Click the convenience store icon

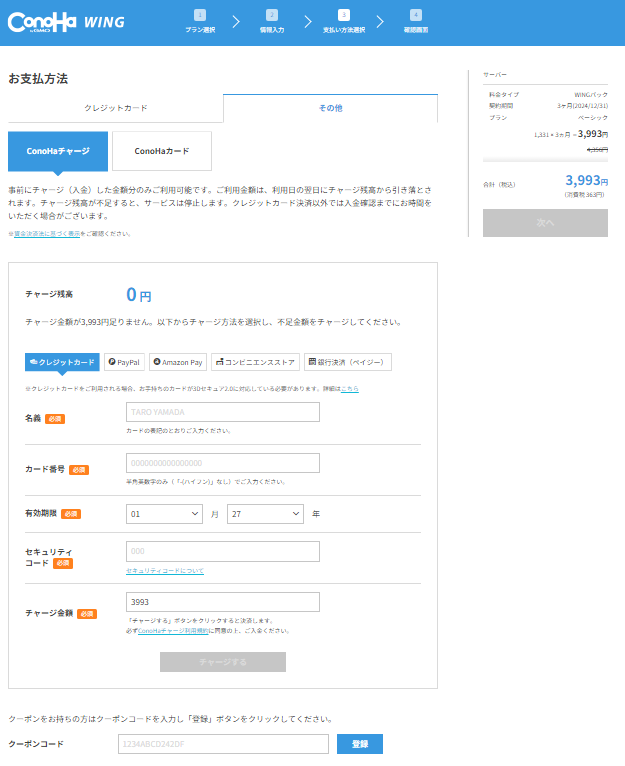coord(219,362)
